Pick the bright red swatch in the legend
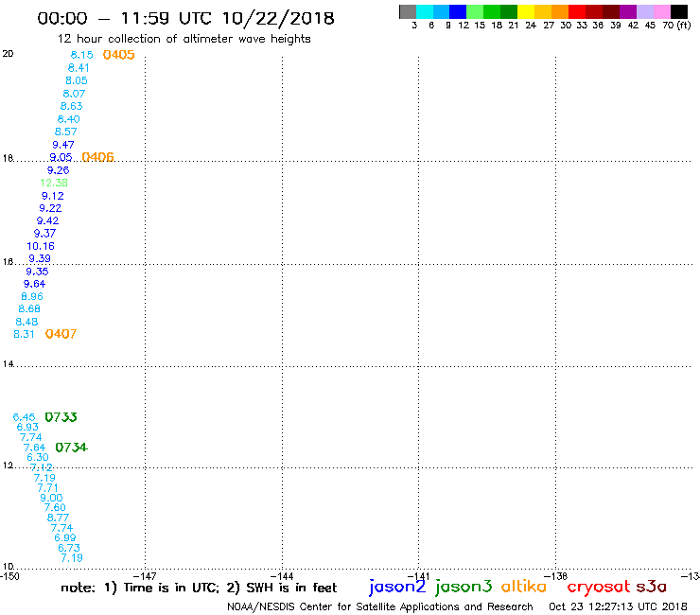 577,11
